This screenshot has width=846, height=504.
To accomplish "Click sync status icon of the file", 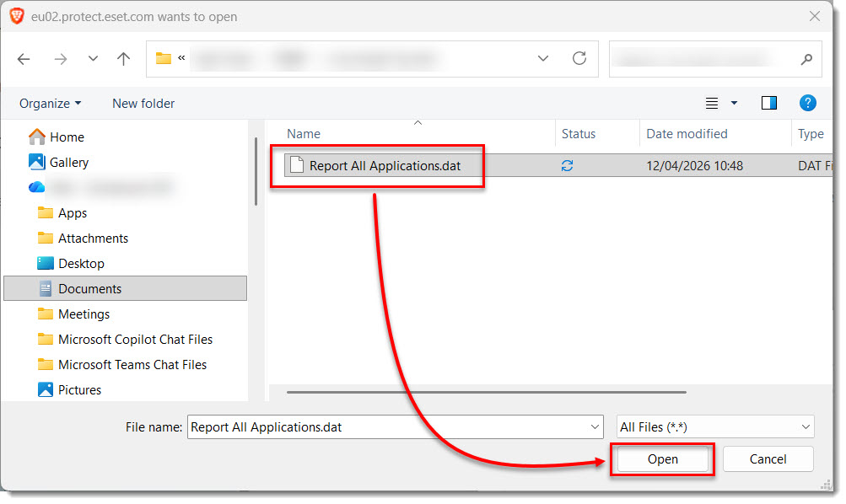I will 567,166.
